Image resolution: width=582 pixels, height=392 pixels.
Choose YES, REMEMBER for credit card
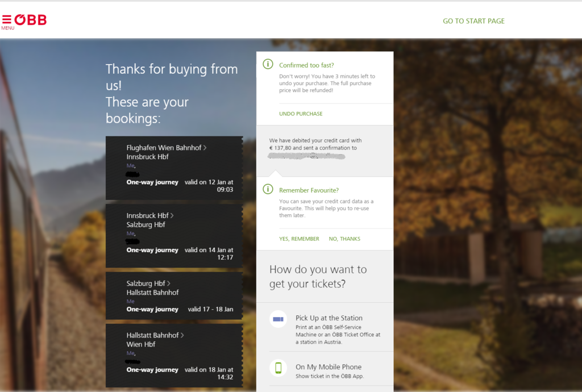[x=299, y=239]
